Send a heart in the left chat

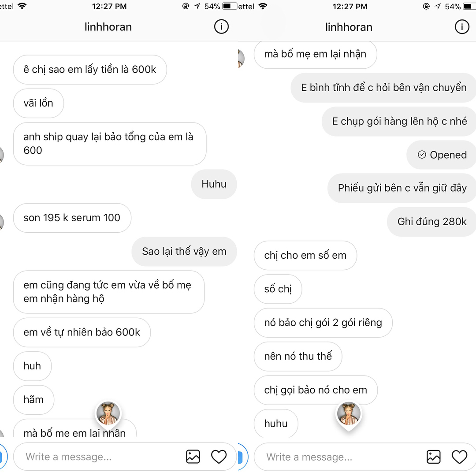tap(219, 457)
